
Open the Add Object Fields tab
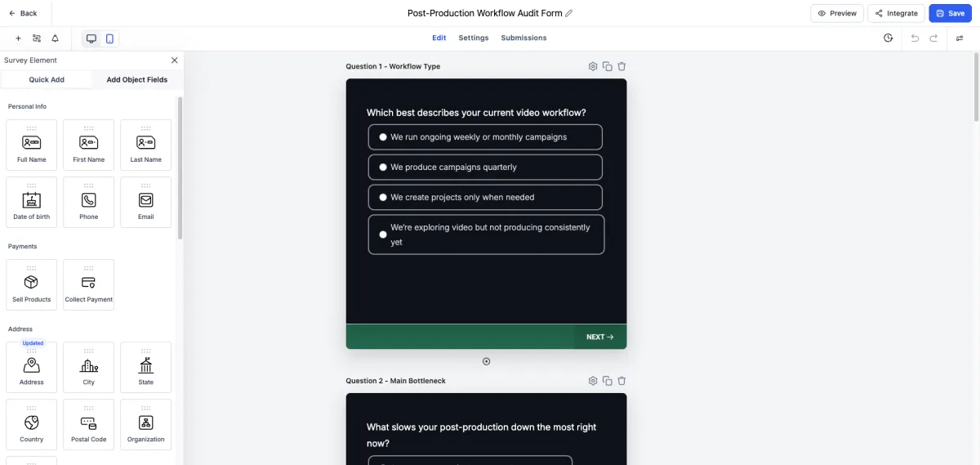point(137,80)
